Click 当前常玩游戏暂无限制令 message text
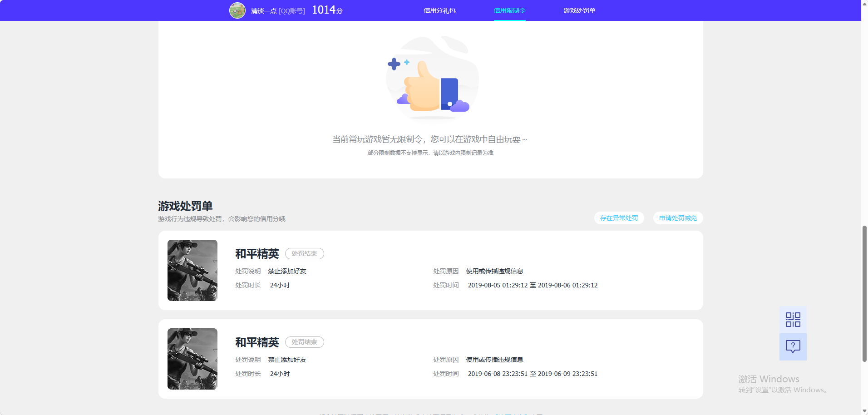Viewport: 868px width, 415px height. [x=429, y=139]
